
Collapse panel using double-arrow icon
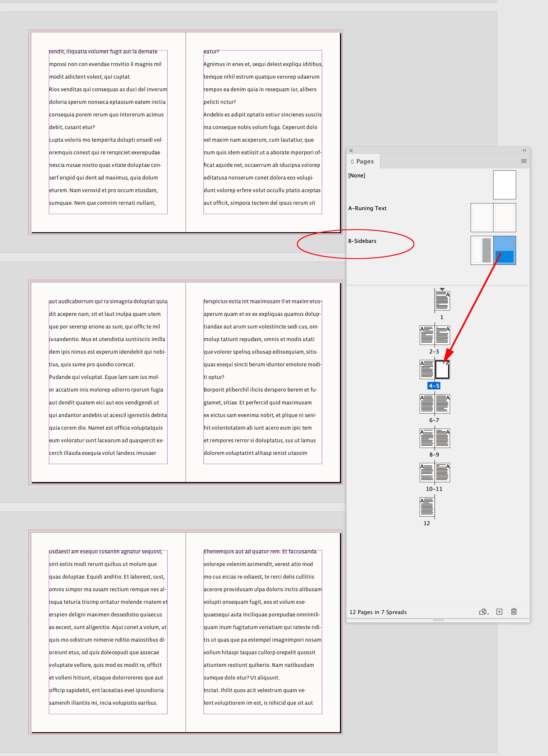coord(524,151)
